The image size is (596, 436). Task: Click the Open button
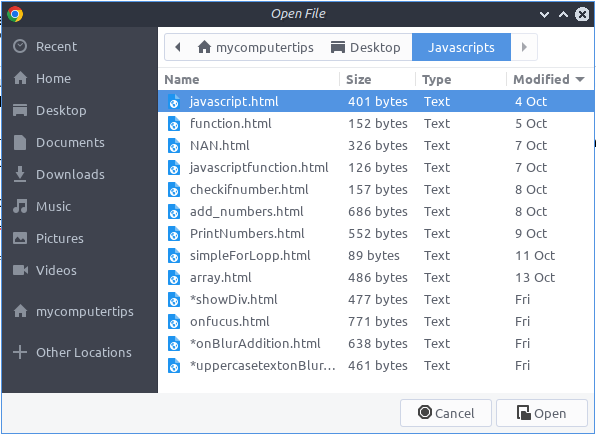[x=542, y=413]
